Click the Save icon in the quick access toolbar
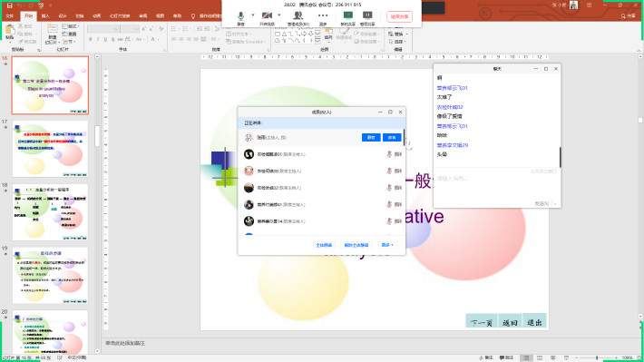The width and height of the screenshot is (644, 362). pos(9,5)
